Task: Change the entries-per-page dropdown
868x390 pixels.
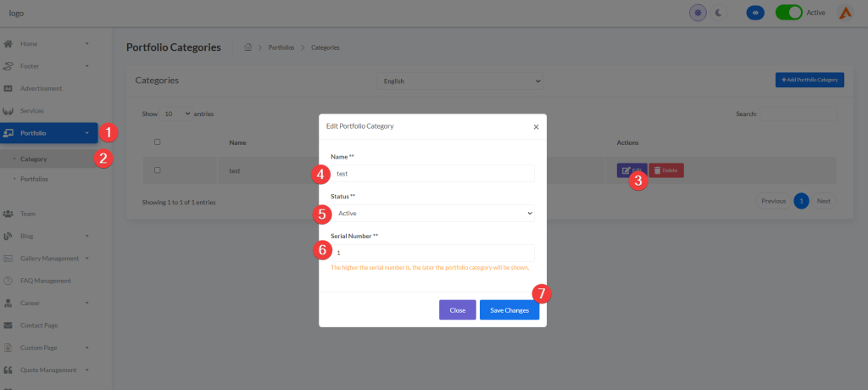Action: click(x=176, y=114)
